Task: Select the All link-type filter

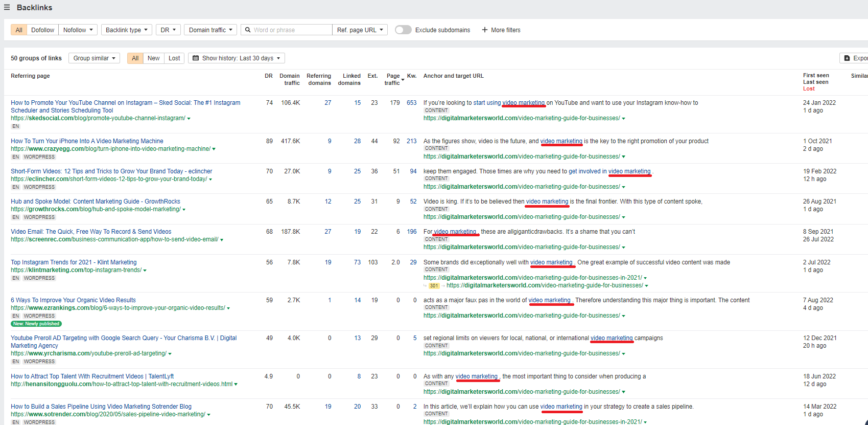Action: [19, 30]
